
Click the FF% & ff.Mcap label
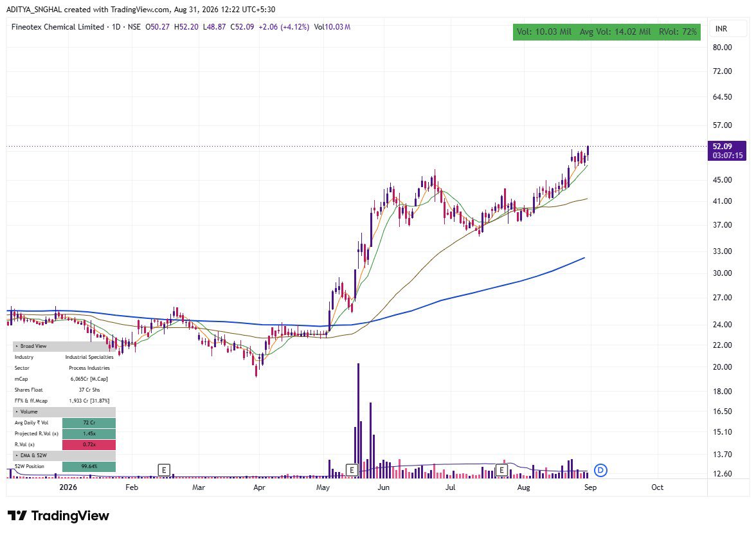click(x=31, y=401)
